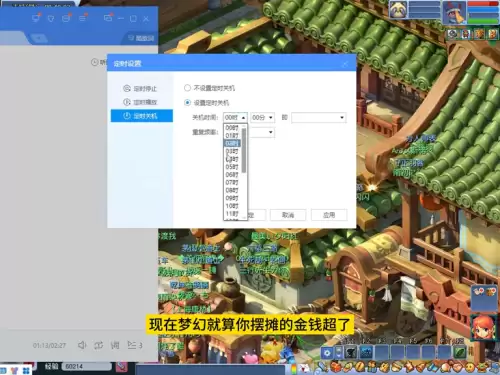Screen dimensions: 500x375
Task: Collapse the 00时 hour dropdown
Action: [235, 117]
